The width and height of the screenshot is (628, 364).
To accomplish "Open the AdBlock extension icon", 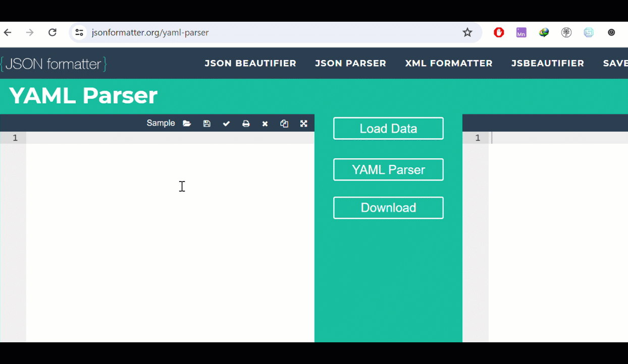I will pos(498,32).
